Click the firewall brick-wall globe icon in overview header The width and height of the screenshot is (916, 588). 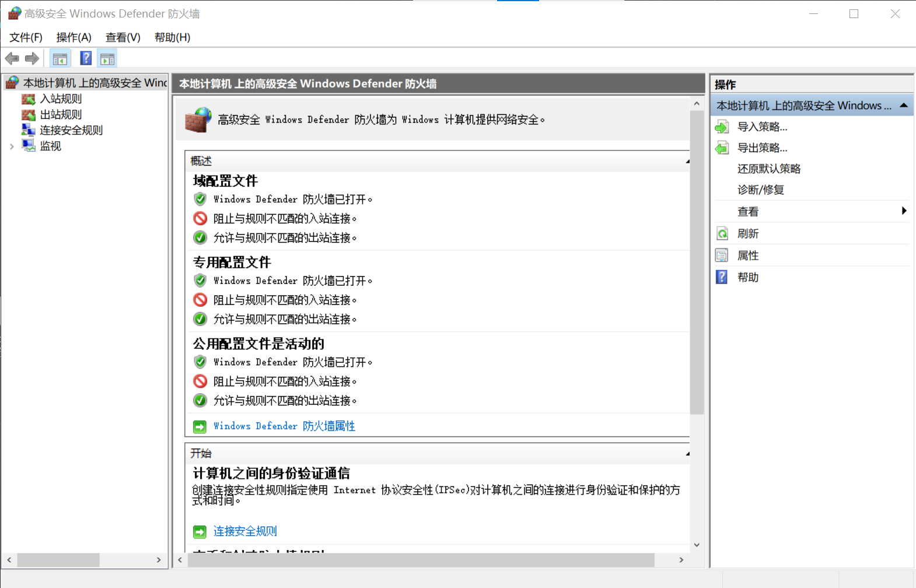[198, 120]
